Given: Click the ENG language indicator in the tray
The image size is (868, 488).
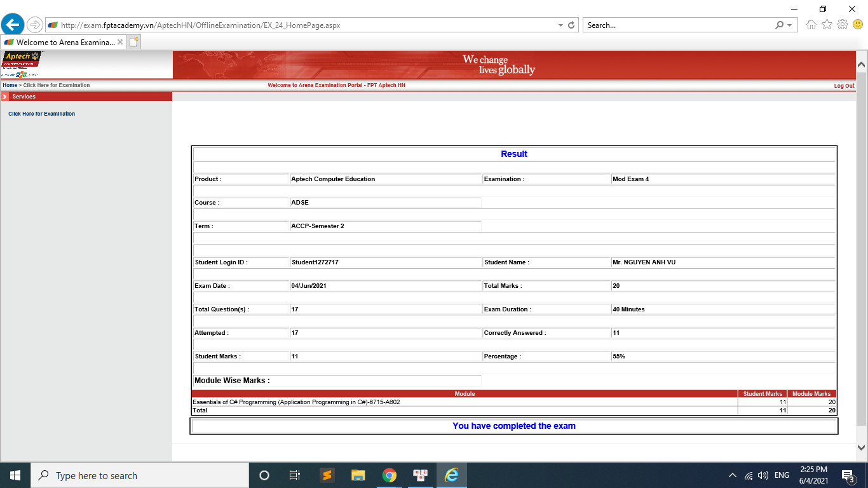Looking at the screenshot, I should click(x=782, y=475).
